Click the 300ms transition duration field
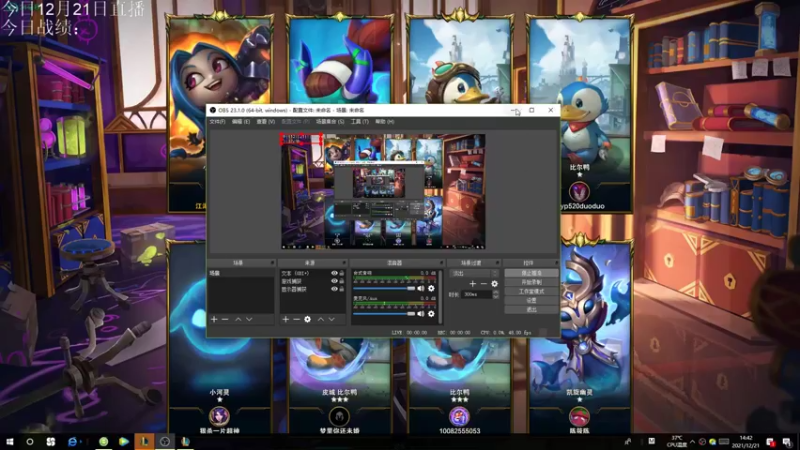 [476, 294]
